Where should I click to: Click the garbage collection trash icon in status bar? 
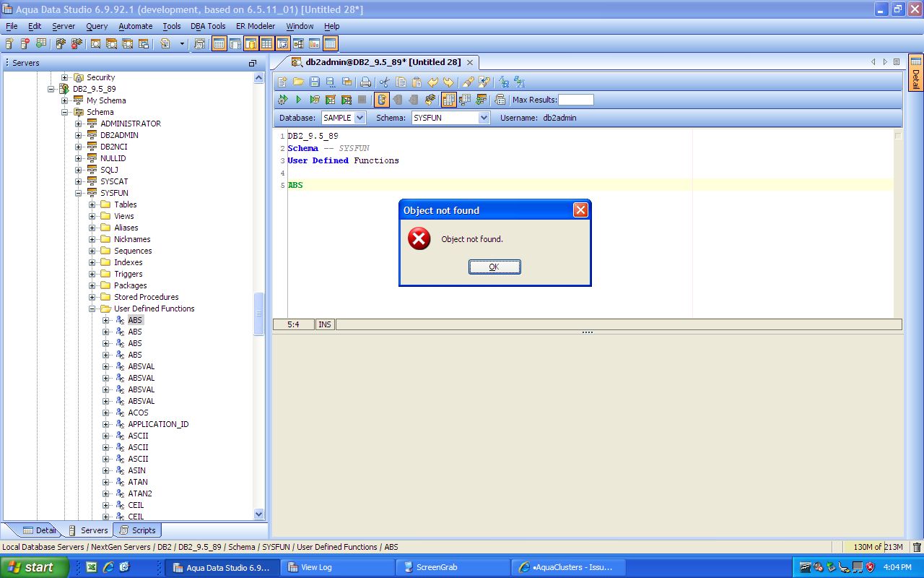click(917, 547)
